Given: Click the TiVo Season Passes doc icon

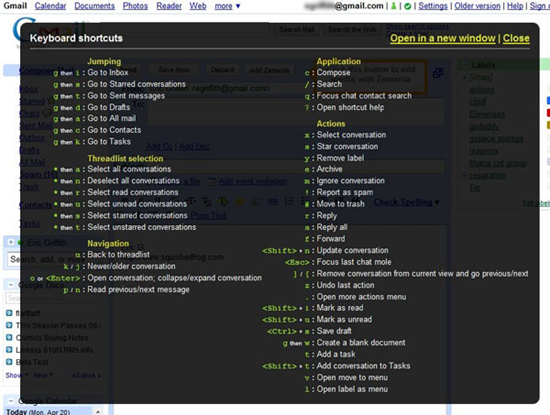Looking at the screenshot, I should (9, 325).
